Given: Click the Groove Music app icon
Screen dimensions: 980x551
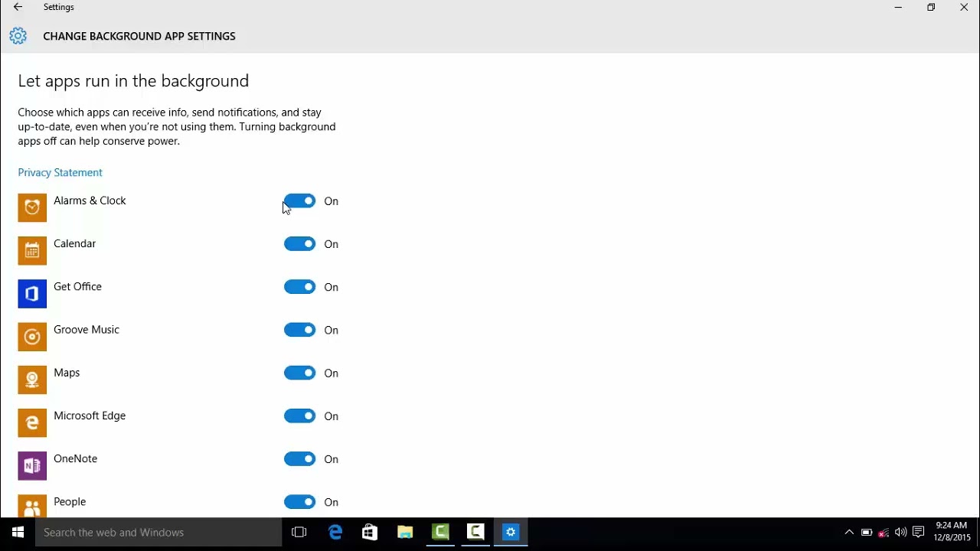Looking at the screenshot, I should [x=32, y=336].
